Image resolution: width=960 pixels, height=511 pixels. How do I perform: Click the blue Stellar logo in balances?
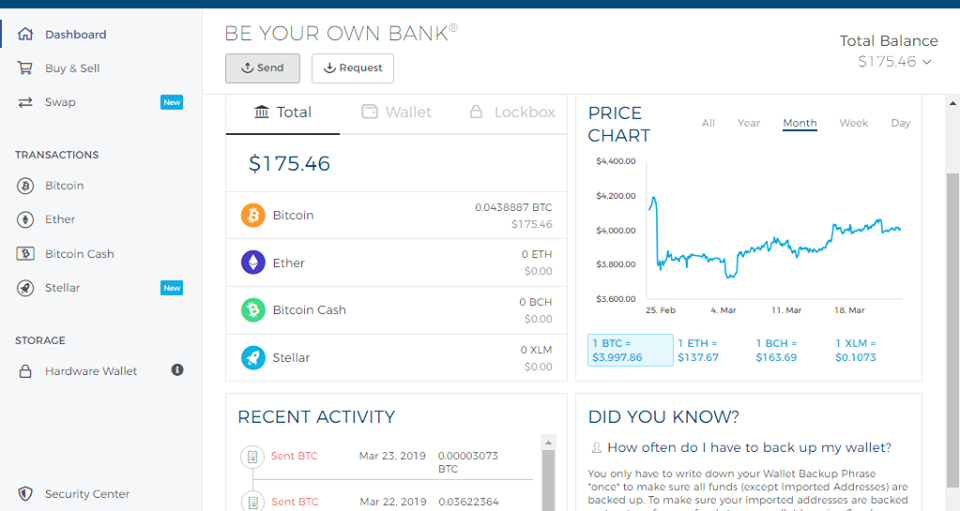253,357
